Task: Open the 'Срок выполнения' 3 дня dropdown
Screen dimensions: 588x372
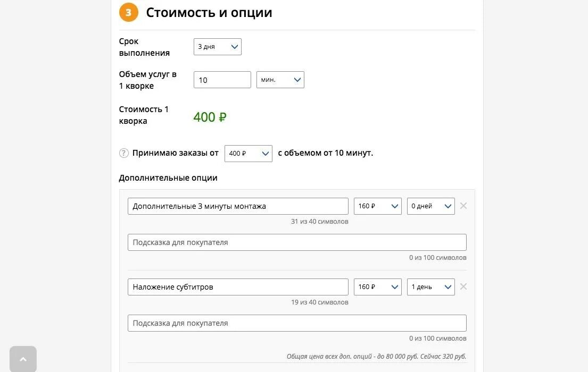Action: click(x=217, y=47)
